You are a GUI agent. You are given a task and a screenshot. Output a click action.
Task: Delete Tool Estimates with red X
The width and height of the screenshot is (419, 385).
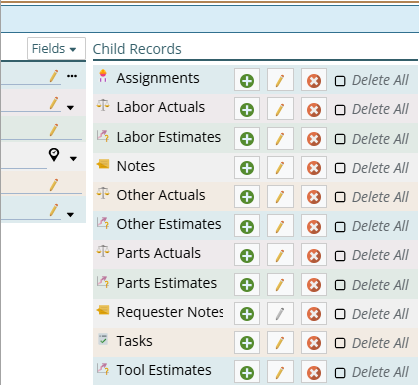(314, 372)
